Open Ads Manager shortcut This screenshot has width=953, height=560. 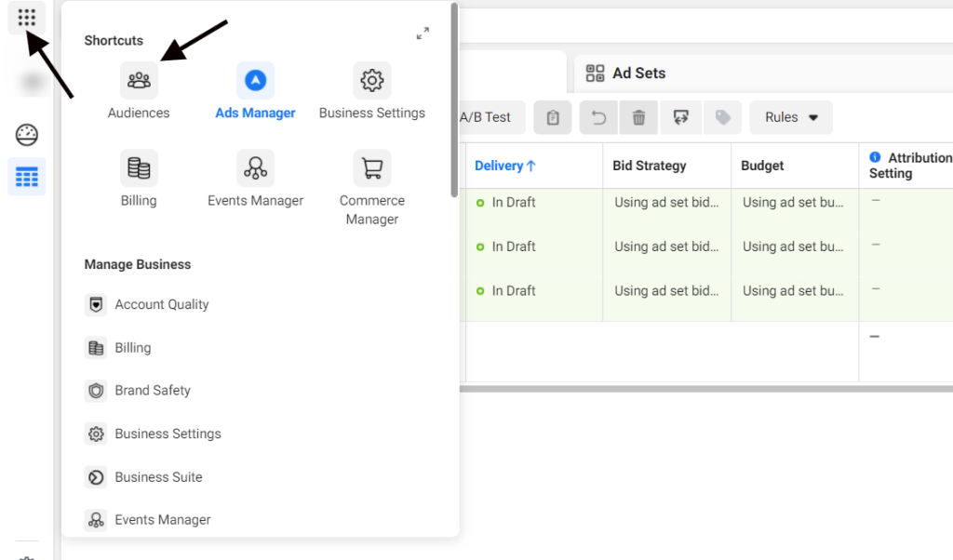255,81
